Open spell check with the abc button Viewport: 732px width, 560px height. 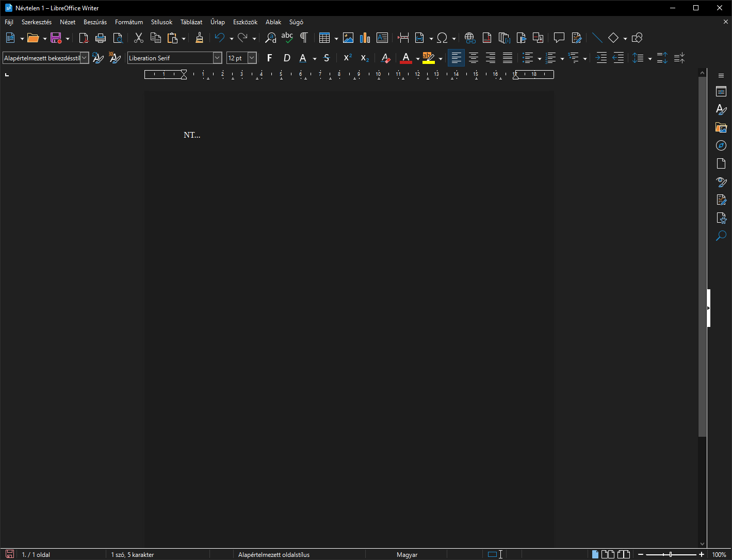[287, 38]
